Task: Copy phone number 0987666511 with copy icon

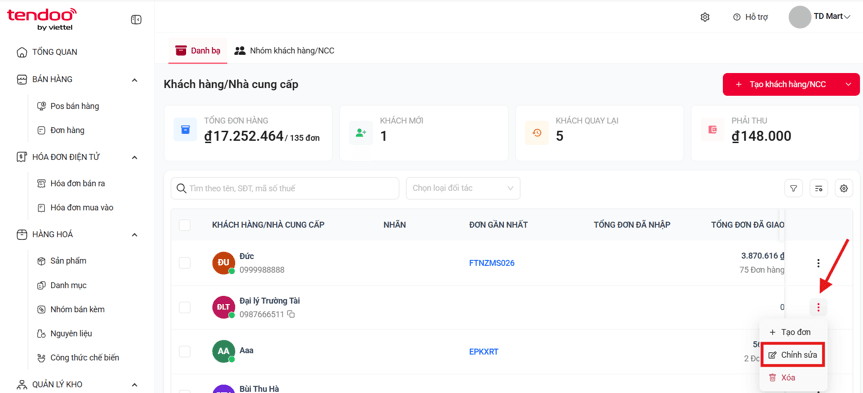Action: coord(291,314)
